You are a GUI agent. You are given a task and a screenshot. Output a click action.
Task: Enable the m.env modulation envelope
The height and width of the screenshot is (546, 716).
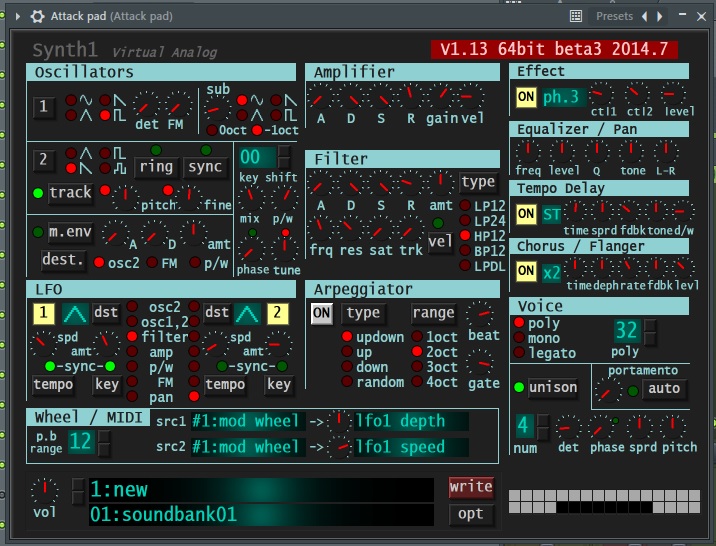(x=70, y=232)
